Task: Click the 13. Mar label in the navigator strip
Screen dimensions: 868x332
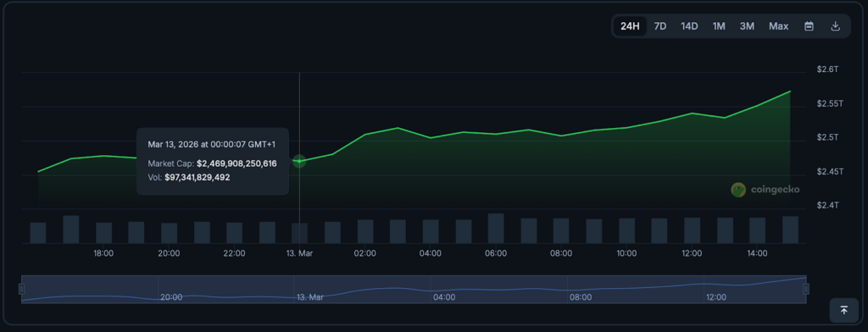Action: 310,297
